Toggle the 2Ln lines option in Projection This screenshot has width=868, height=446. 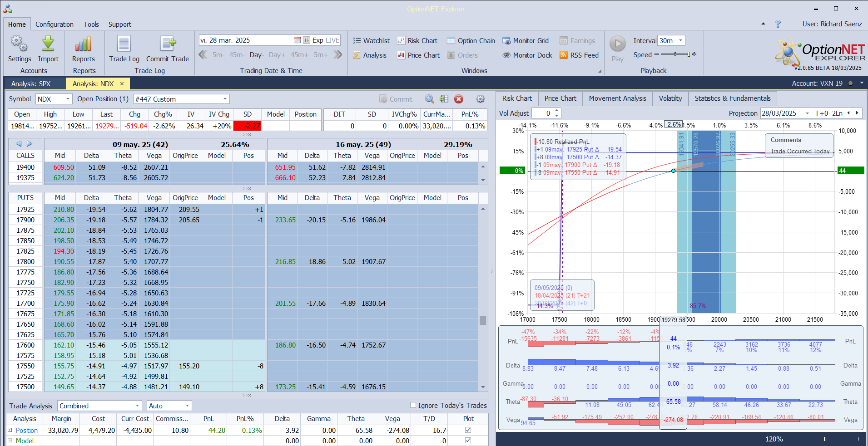838,113
